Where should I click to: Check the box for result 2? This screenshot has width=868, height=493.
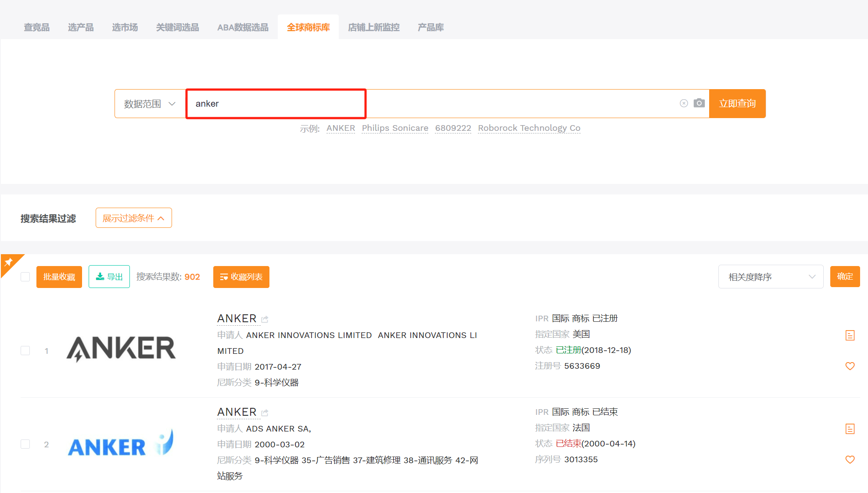pyautogui.click(x=25, y=444)
